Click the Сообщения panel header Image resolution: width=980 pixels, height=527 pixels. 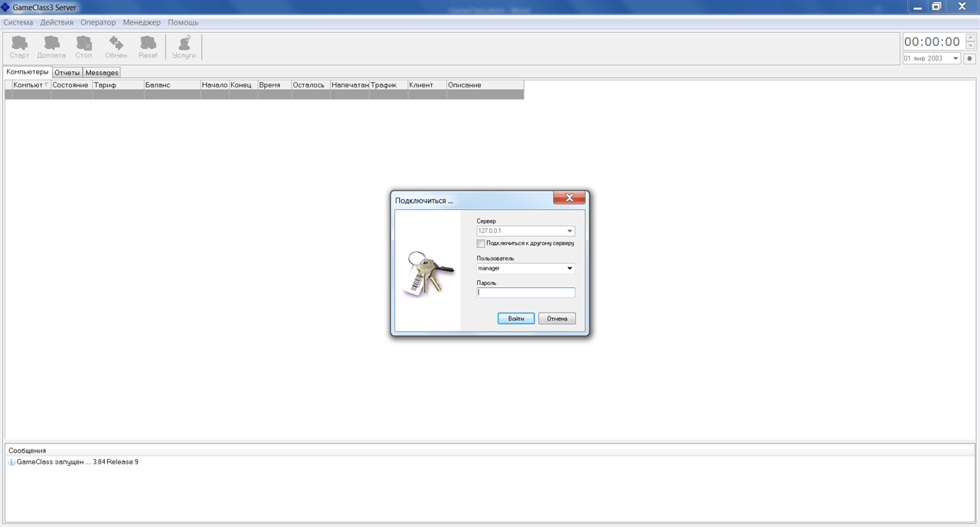pyautogui.click(x=490, y=450)
